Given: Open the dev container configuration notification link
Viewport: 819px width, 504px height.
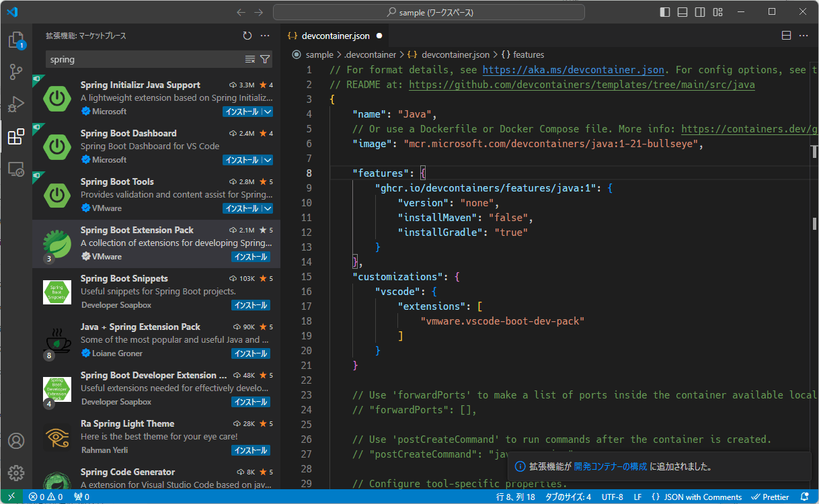Looking at the screenshot, I should coord(611,466).
